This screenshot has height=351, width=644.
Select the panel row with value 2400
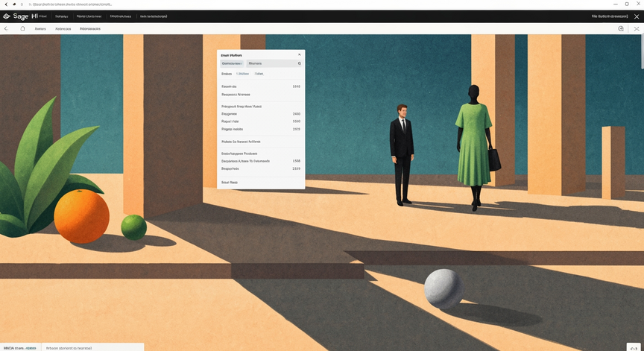pos(261,114)
